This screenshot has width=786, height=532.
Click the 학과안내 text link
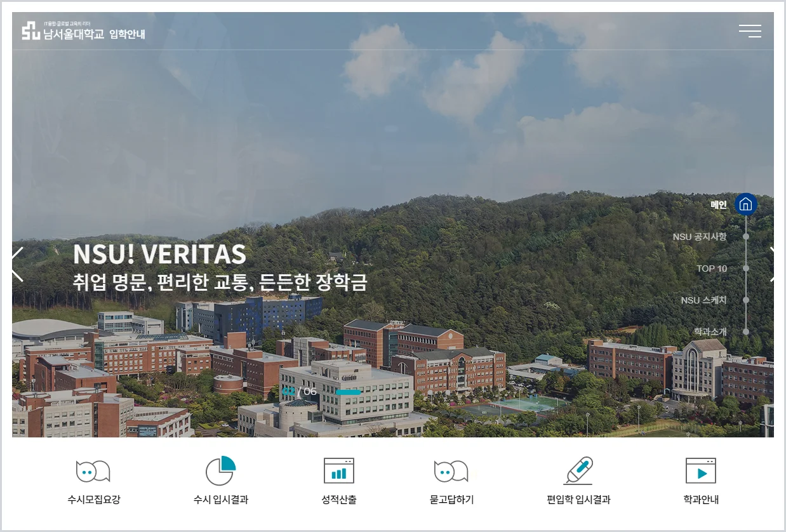pos(701,500)
